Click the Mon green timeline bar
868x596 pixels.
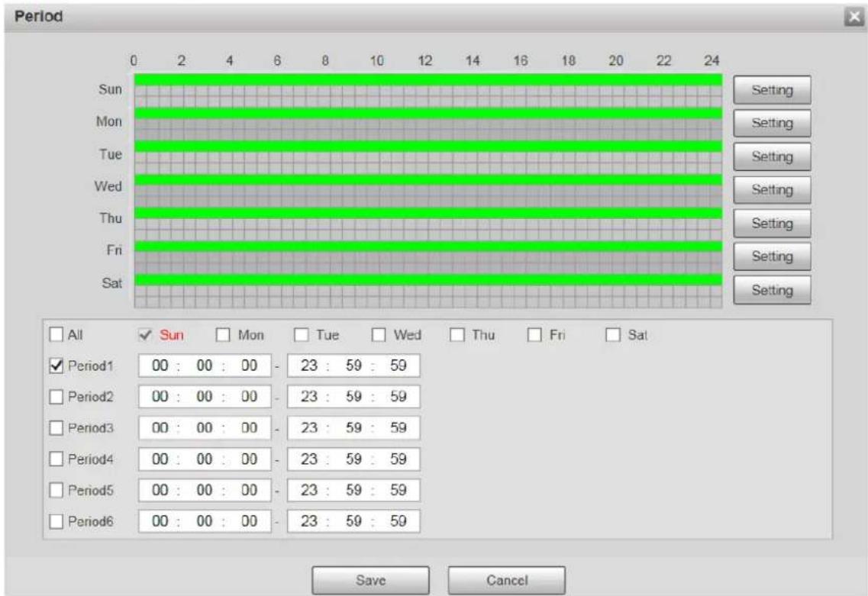click(x=428, y=114)
